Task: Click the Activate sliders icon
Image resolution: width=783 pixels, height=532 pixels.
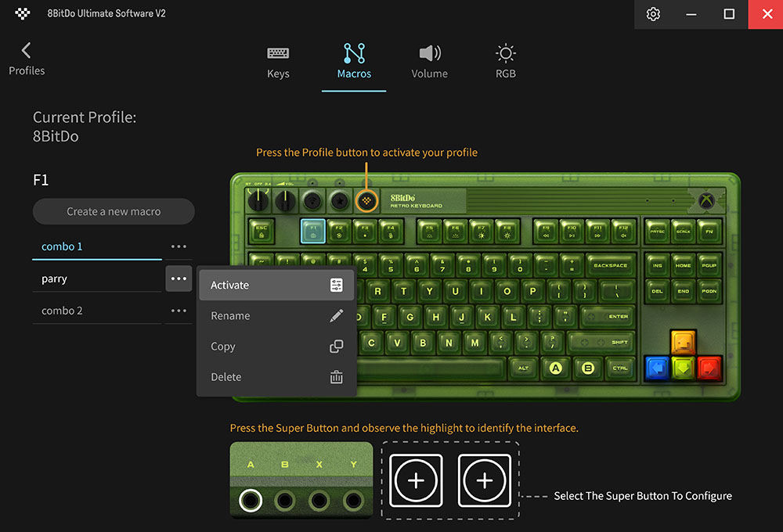Action: pyautogui.click(x=337, y=285)
